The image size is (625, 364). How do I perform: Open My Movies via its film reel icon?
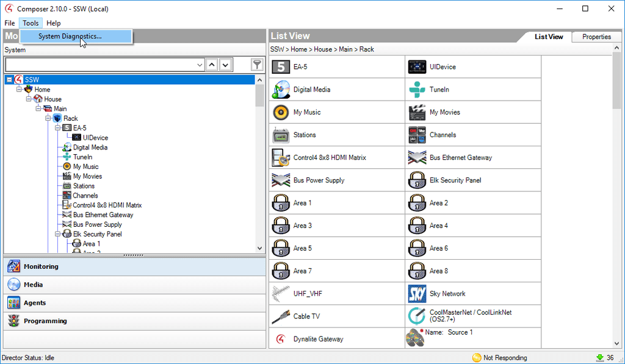point(416,112)
